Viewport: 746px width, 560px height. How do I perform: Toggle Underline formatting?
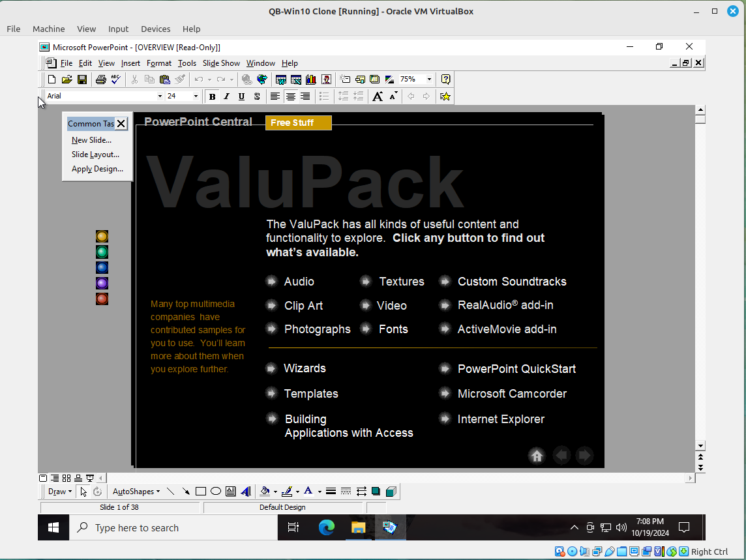242,96
